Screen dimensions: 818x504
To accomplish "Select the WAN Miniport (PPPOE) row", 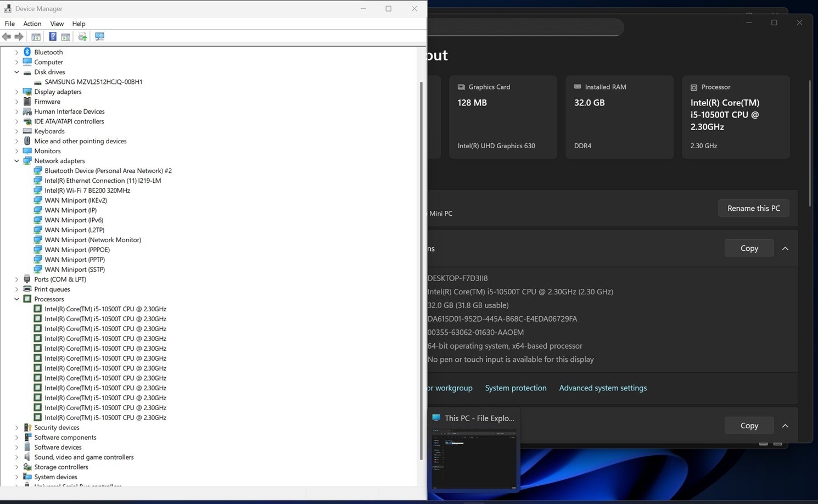I will coord(77,250).
